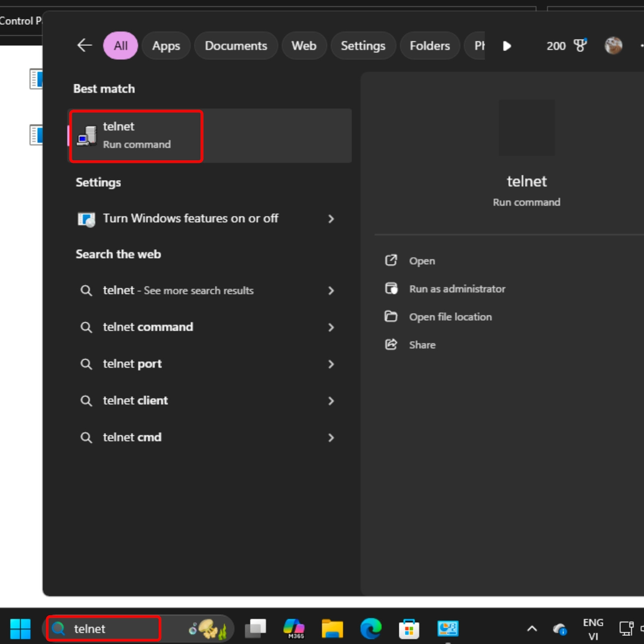Open the Microsoft Rewards trophy icon
Viewport: 644px width, 644px height.
pyautogui.click(x=580, y=45)
